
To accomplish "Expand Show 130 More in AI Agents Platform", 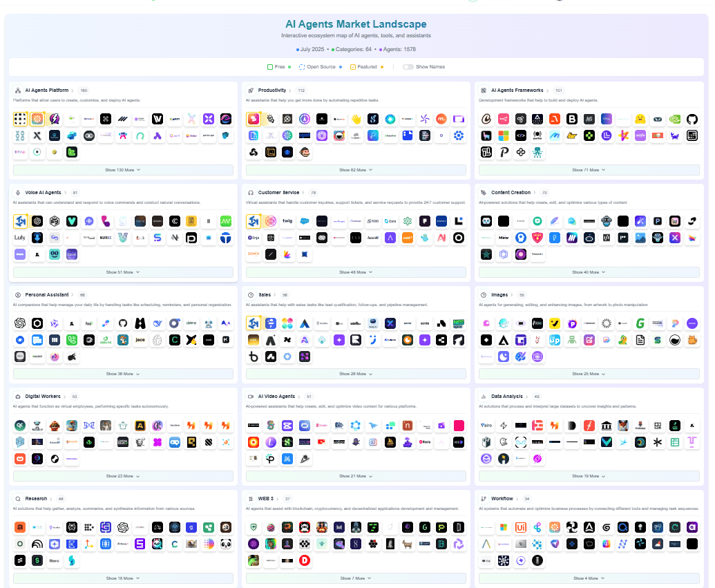I will coord(123,170).
